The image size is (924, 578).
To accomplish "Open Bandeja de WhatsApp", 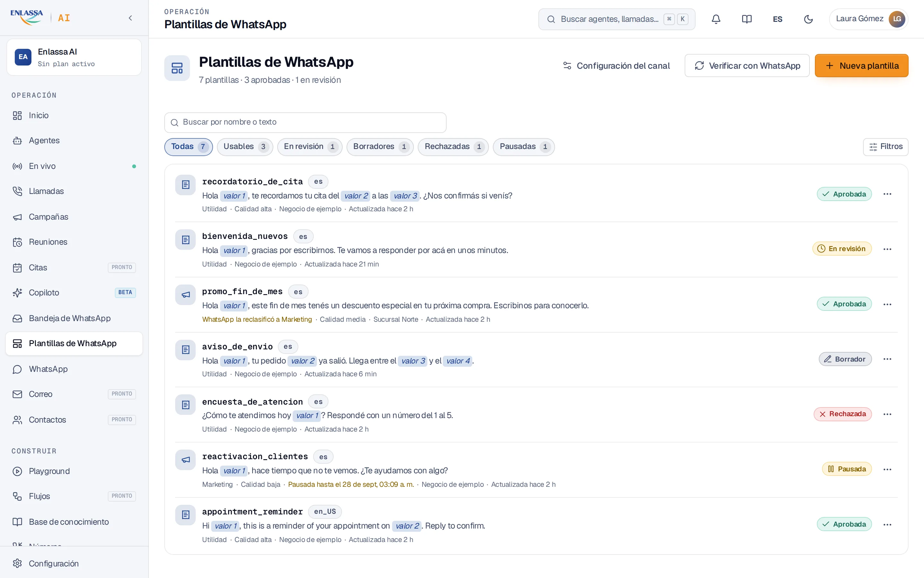I will (x=74, y=319).
